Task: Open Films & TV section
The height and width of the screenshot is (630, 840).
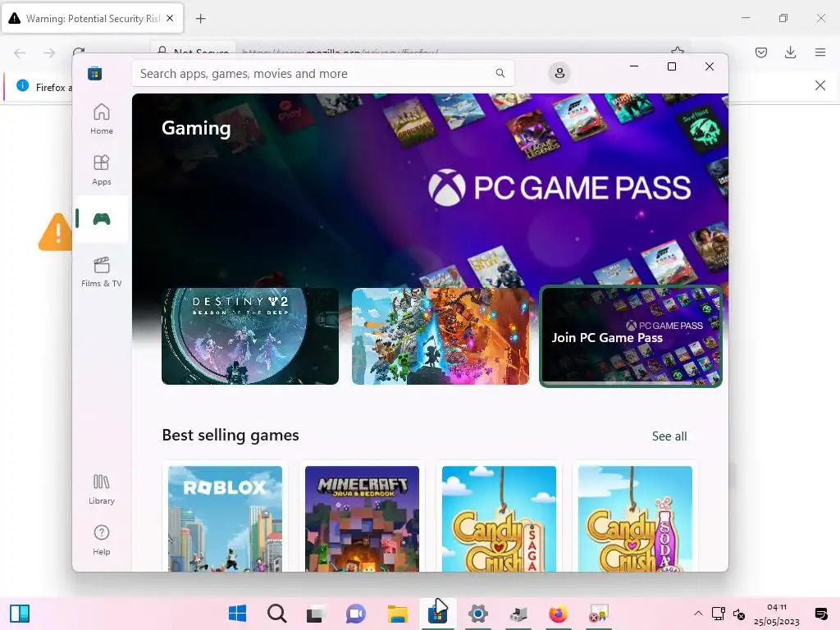Action: (101, 272)
